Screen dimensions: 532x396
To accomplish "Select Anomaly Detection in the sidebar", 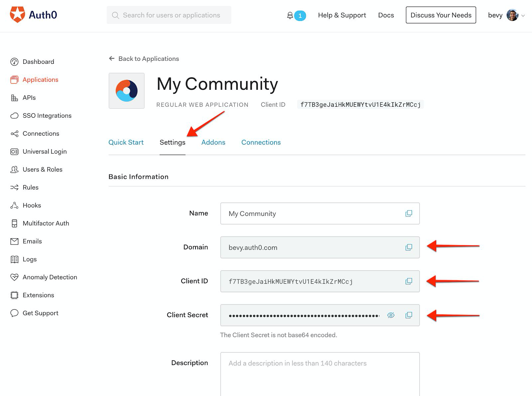I will point(50,277).
